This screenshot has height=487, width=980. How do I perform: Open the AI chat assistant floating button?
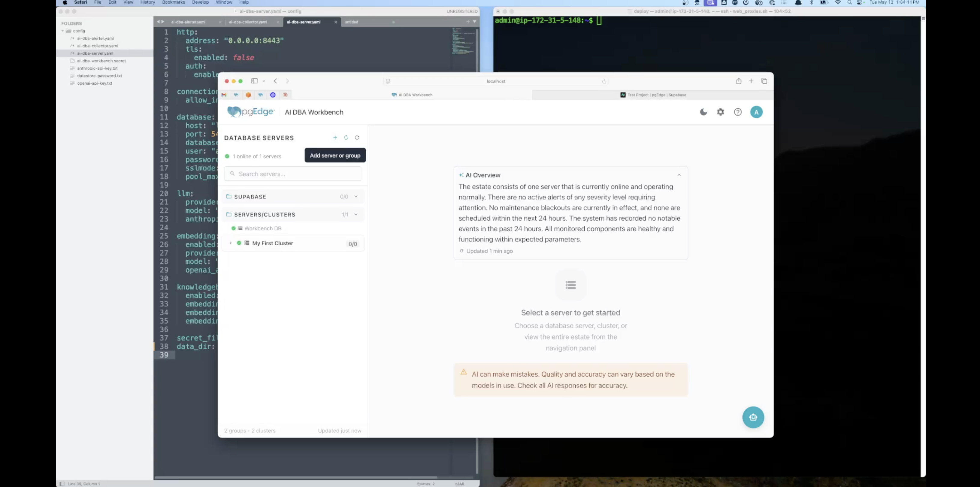pyautogui.click(x=753, y=417)
